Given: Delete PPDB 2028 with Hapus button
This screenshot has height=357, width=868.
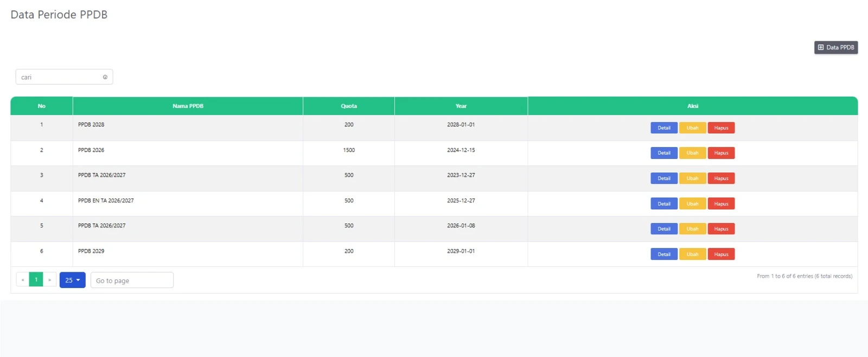Looking at the screenshot, I should [721, 128].
